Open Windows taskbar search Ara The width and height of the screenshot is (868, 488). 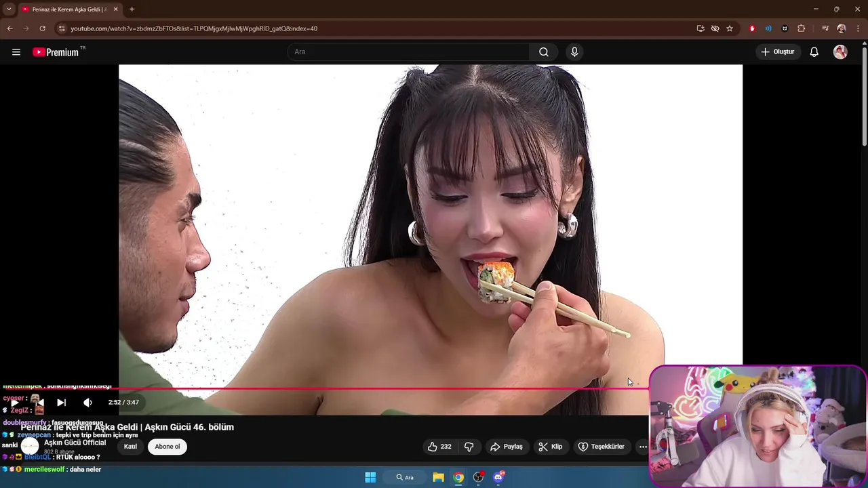pos(405,477)
